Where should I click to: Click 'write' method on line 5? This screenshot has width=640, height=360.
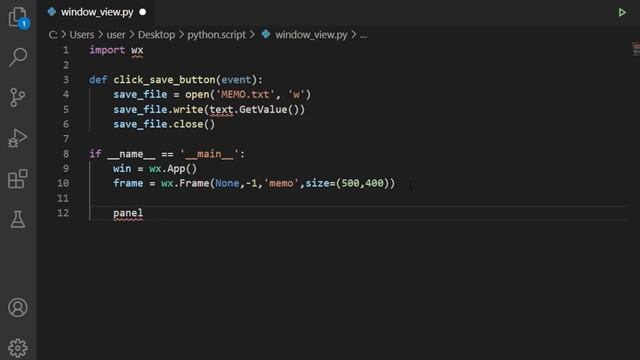[x=188, y=109]
